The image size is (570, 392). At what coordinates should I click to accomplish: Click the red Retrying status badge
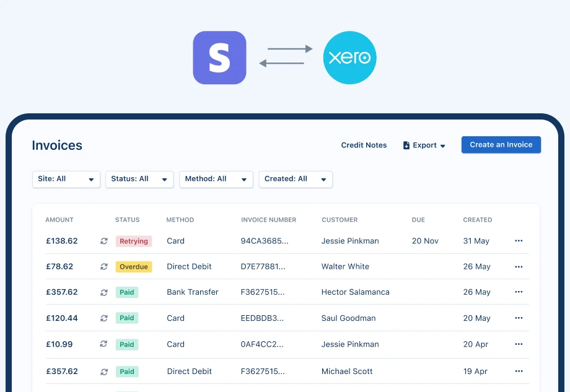(134, 242)
